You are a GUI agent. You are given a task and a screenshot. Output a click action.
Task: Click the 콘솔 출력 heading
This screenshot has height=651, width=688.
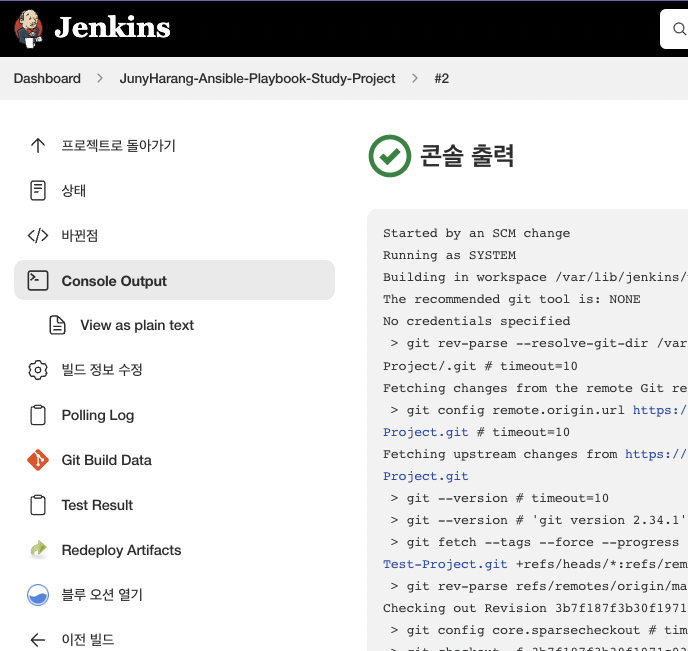click(x=466, y=156)
